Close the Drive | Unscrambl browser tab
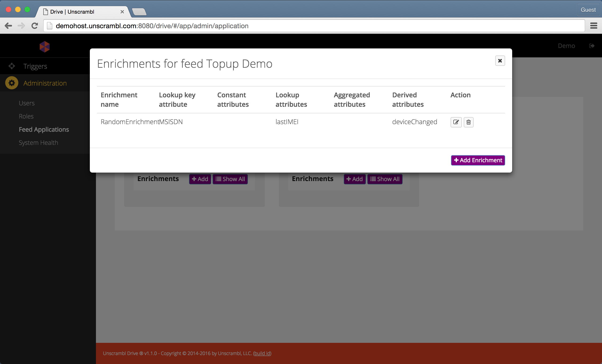The image size is (602, 364). (122, 12)
